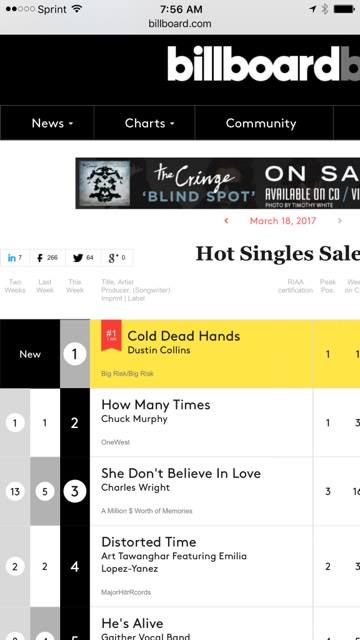Tap the Wi-Fi signal icon

[x=76, y=9]
